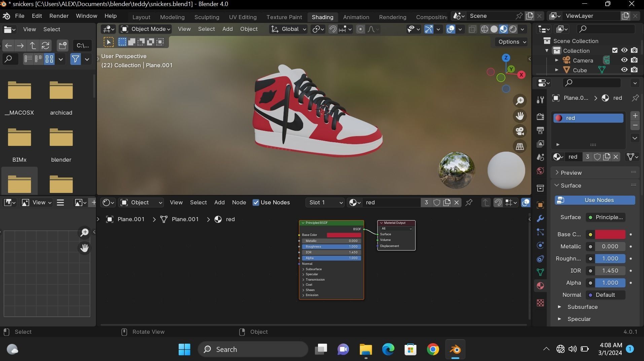Remove the material slot with minus icon
Image resolution: width=644 pixels, height=361 pixels.
coord(635,125)
